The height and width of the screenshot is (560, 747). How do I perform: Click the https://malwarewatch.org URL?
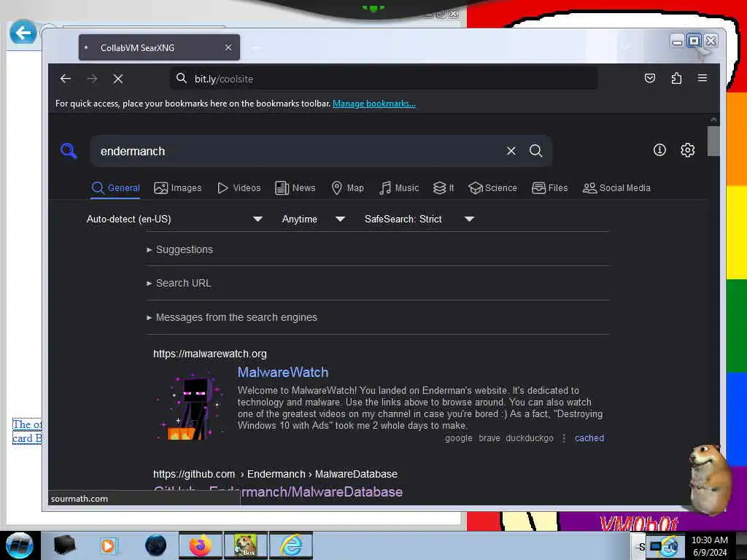[210, 354]
